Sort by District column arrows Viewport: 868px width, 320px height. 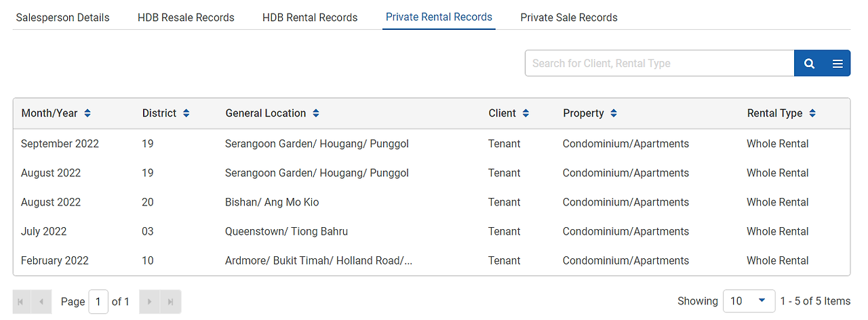pos(186,113)
